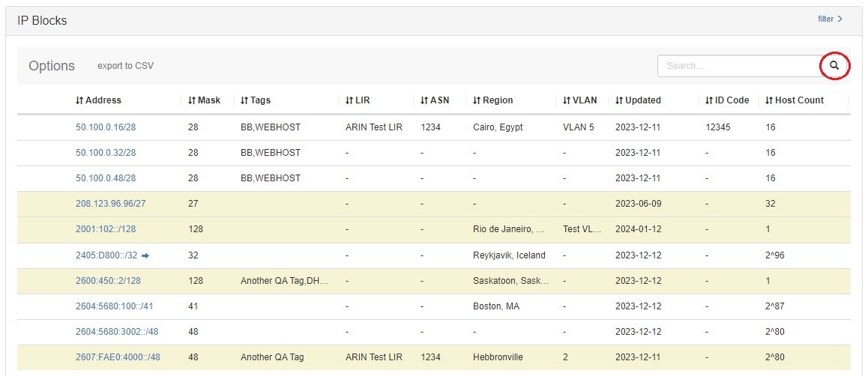Sort table by Address column

pyautogui.click(x=98, y=100)
